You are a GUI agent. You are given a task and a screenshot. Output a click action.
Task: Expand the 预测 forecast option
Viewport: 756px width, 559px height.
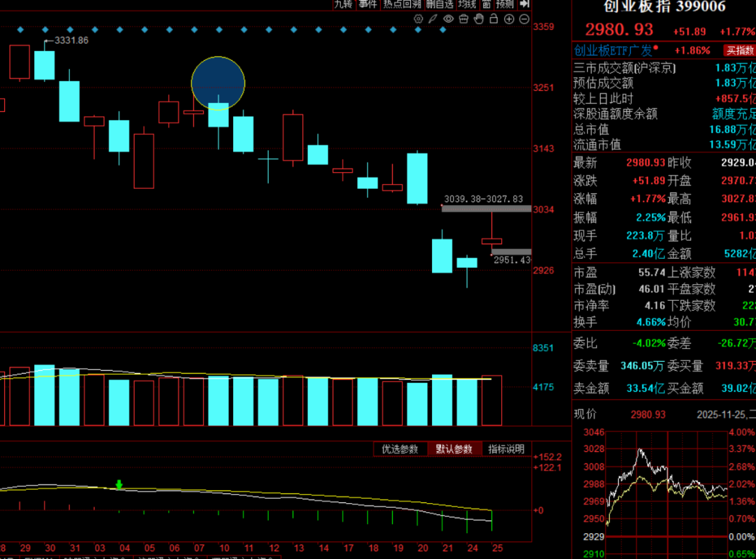(504, 4)
